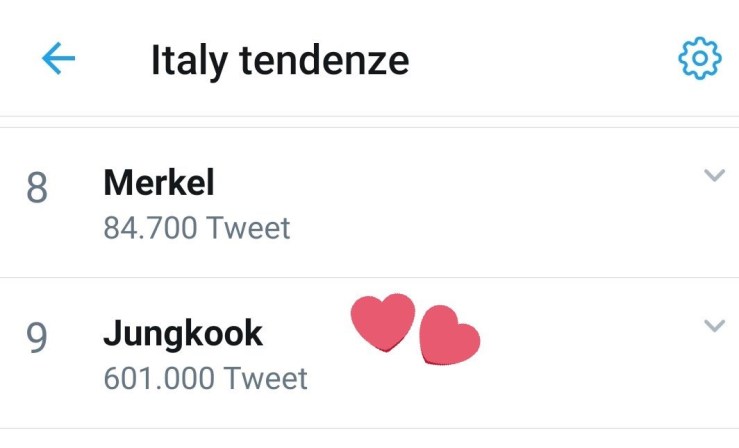The image size is (739, 448).
Task: Tap the back arrow in the header
Action: tap(58, 60)
